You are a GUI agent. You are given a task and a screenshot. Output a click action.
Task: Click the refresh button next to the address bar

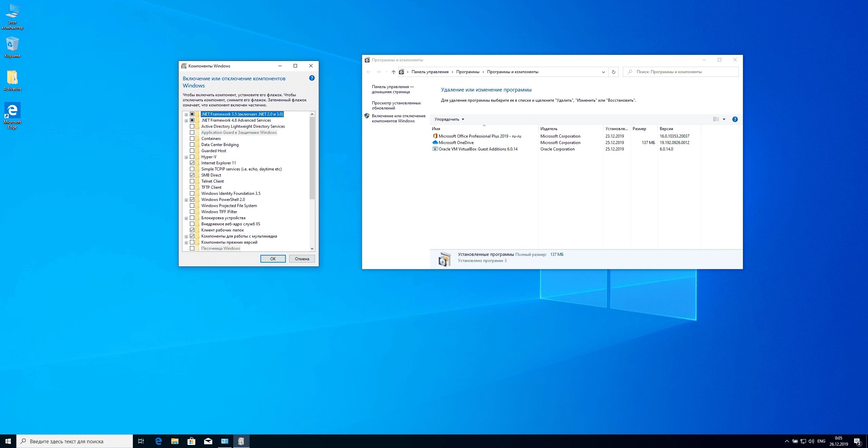(613, 72)
